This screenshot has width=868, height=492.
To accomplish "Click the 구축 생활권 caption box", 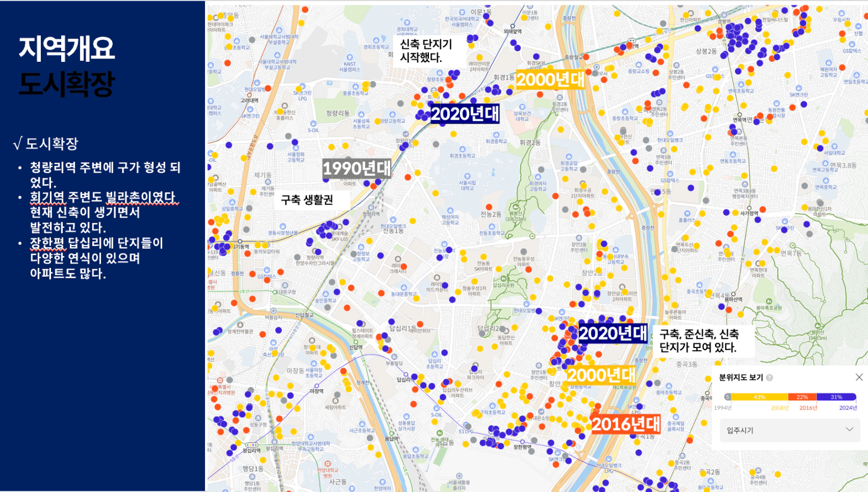I will pos(313,200).
